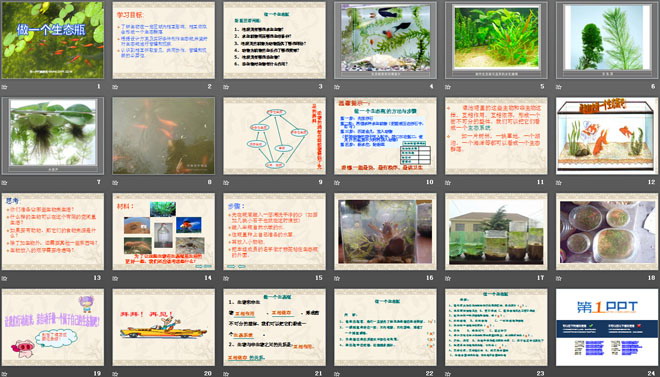Click the transition star icon under slide 12
Image resolution: width=660 pixels, height=377 pixels.
pyautogui.click(x=559, y=183)
